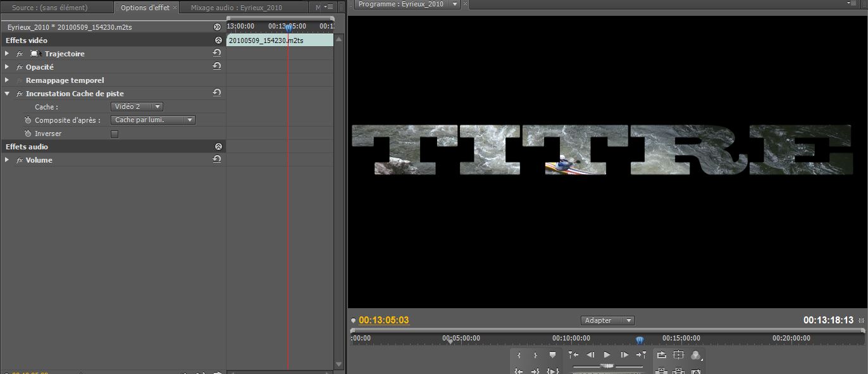
Task: Open the Output display mode button
Action: [696, 355]
